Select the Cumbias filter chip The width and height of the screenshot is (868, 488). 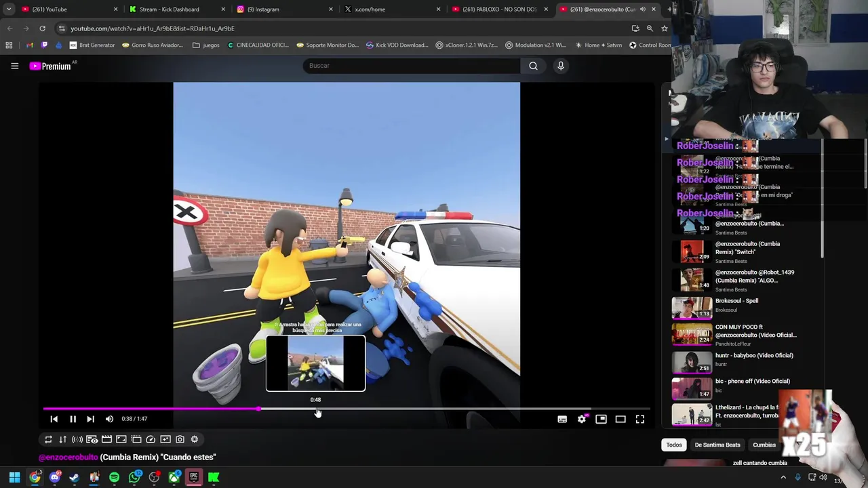[764, 445]
